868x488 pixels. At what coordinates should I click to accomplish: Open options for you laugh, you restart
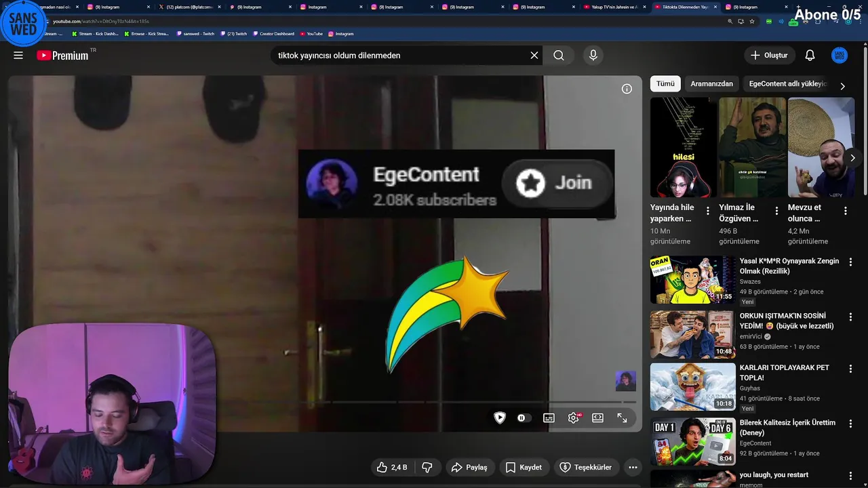pos(850,476)
